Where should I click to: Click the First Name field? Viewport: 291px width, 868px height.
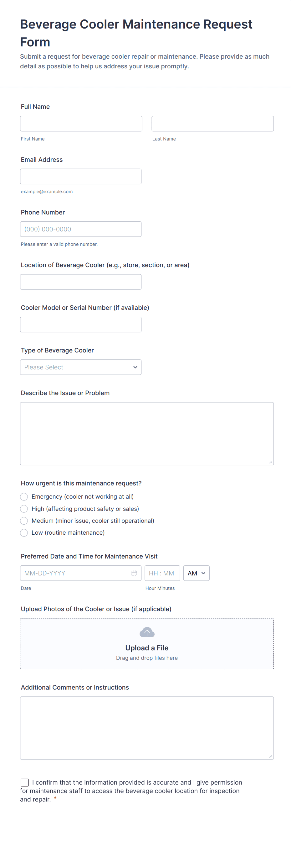click(81, 124)
